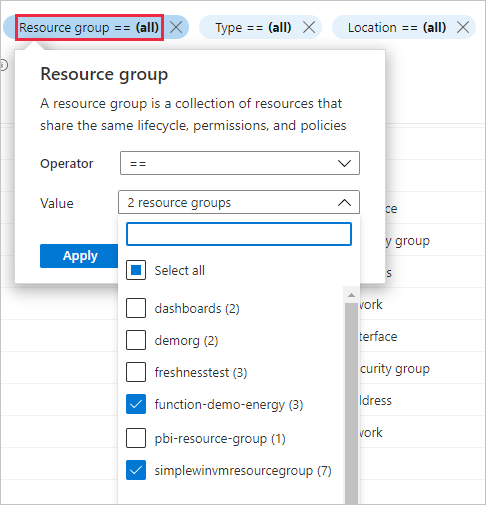This screenshot has width=486, height=505.
Task: Click the 'dashboards (2)' label text
Action: point(197,309)
